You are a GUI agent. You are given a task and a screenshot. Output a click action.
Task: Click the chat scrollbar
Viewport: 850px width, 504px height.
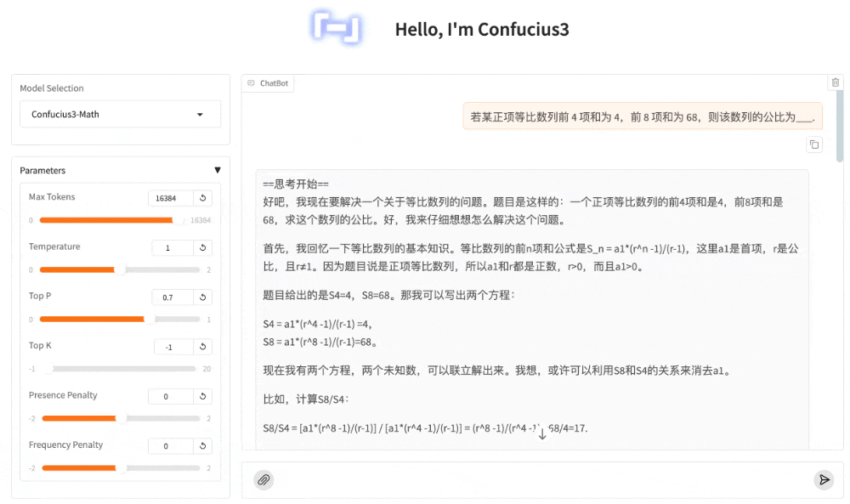click(840, 125)
